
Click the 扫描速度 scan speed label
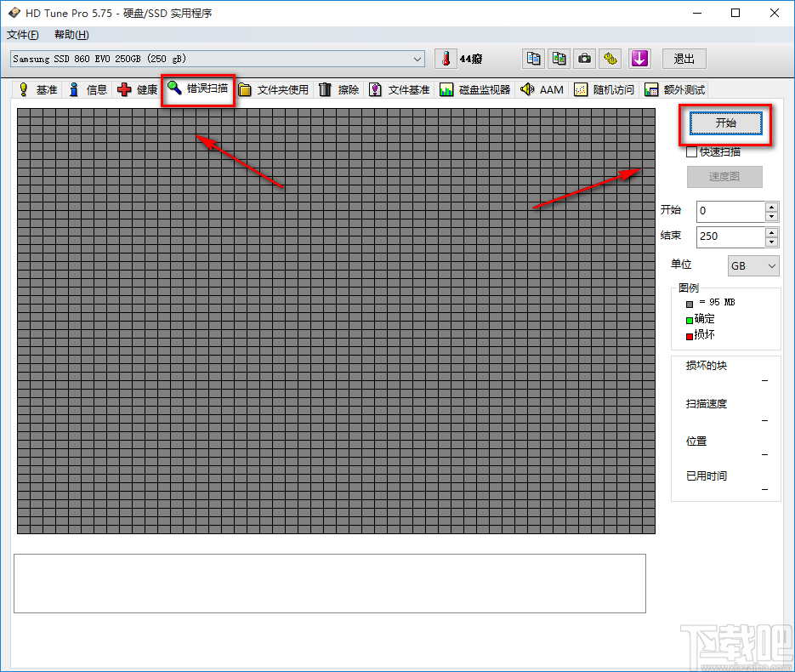pos(707,404)
